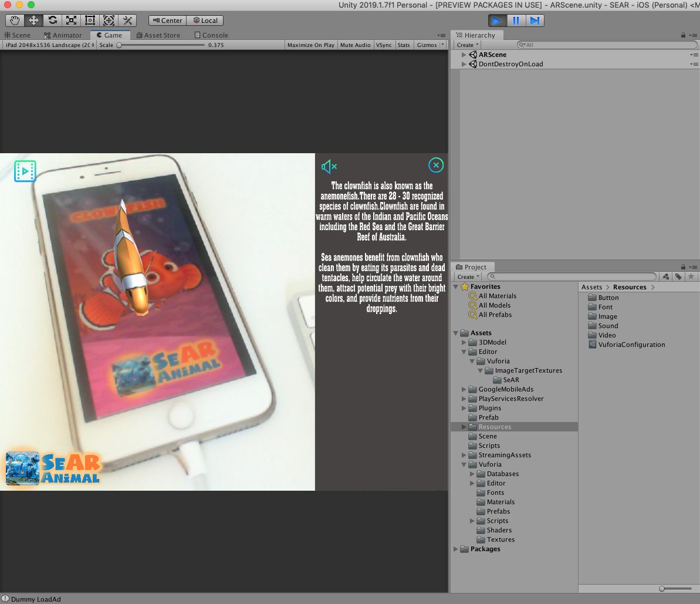Screen dimensions: 700x604
Task: Switch to the Scene tab
Action: click(18, 35)
